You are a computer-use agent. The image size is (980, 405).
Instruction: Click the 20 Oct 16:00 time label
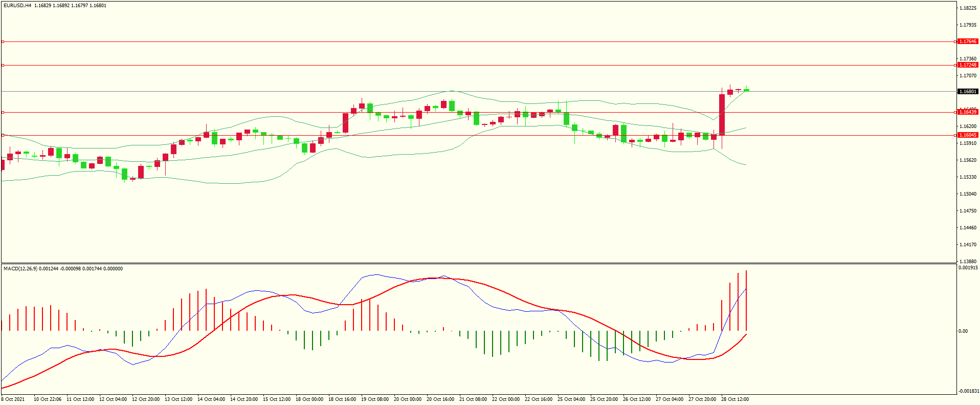(440, 399)
